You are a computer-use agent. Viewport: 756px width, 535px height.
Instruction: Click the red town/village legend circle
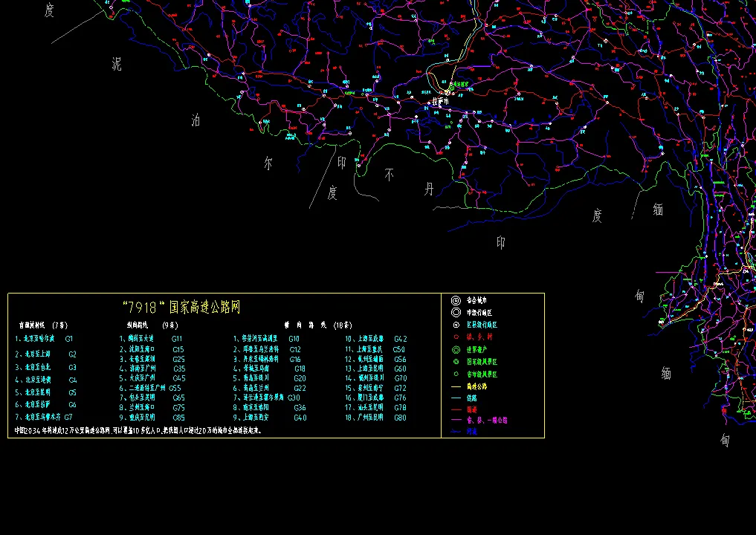coord(455,337)
